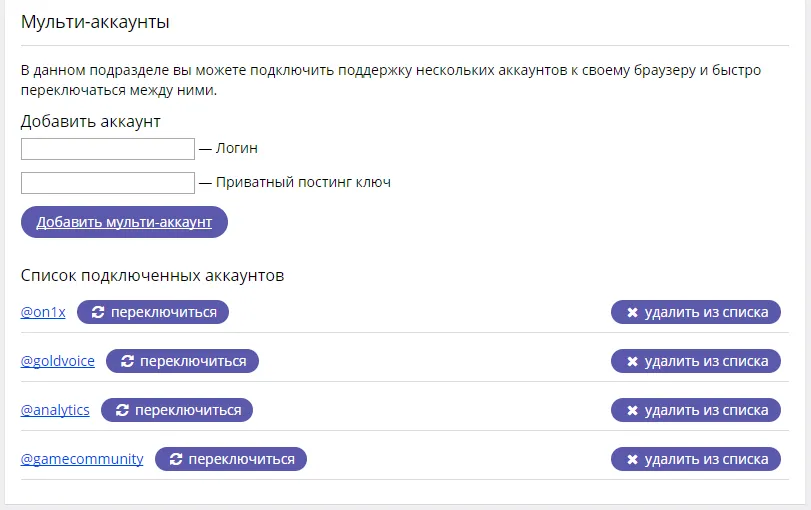Focus the Приватный постинг ключ field
Viewport: 811px width, 510px height.
(x=108, y=183)
